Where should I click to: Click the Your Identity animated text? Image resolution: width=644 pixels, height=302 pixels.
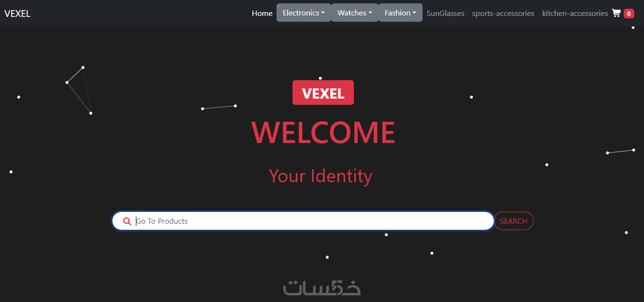pos(321,176)
